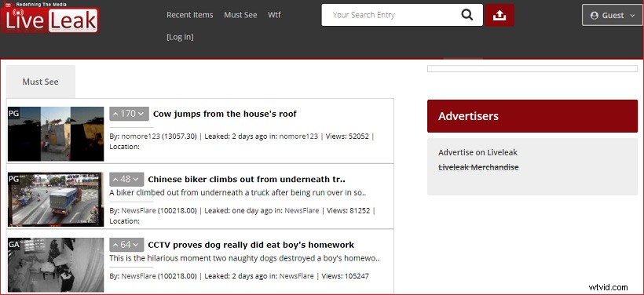This screenshot has height=295, width=644.
Task: Click Advertise on Liveleak link
Action: (478, 152)
